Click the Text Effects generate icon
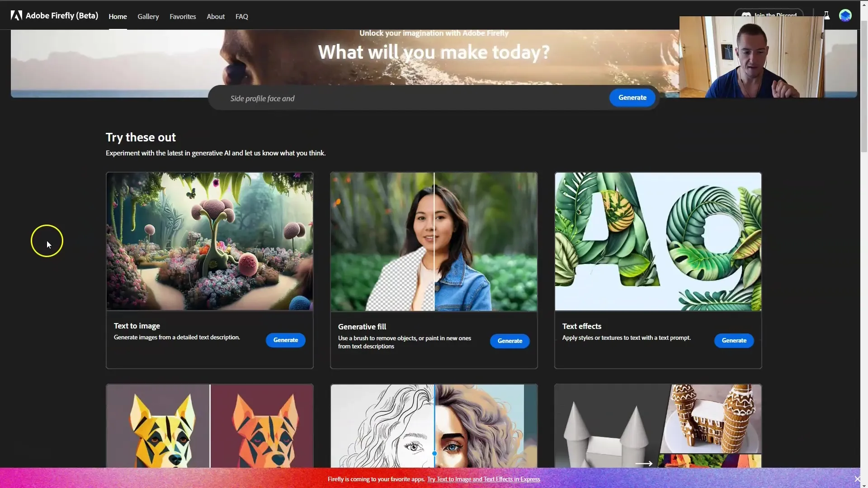This screenshot has height=488, width=868. click(x=734, y=340)
